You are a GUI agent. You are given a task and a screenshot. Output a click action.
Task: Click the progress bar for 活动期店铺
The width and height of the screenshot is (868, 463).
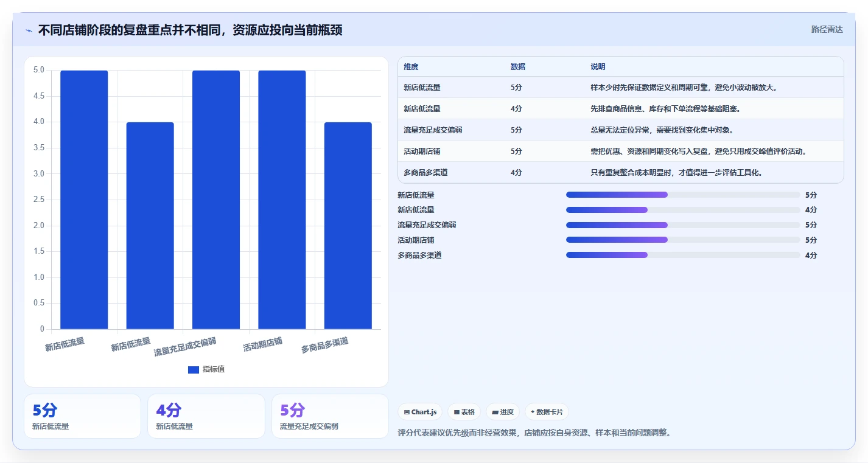click(x=683, y=240)
